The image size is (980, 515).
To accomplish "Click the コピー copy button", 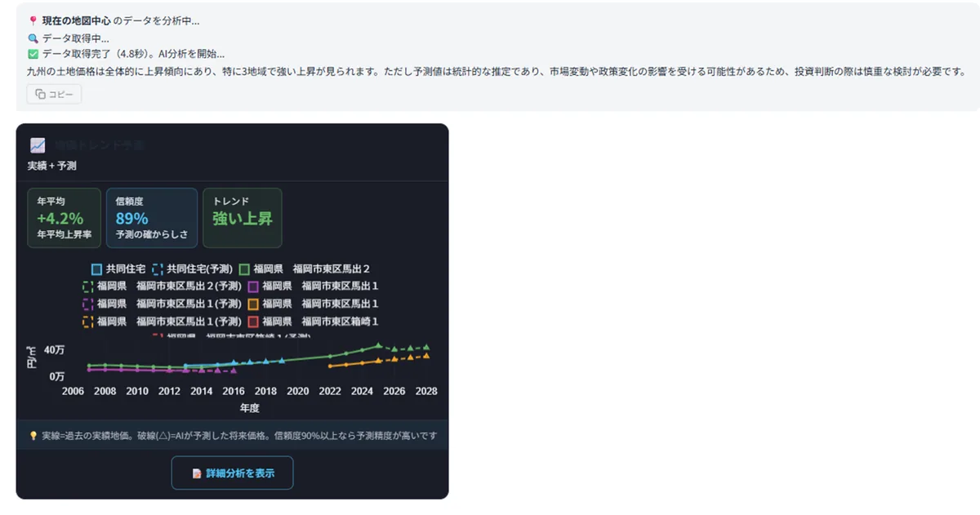I will [54, 95].
